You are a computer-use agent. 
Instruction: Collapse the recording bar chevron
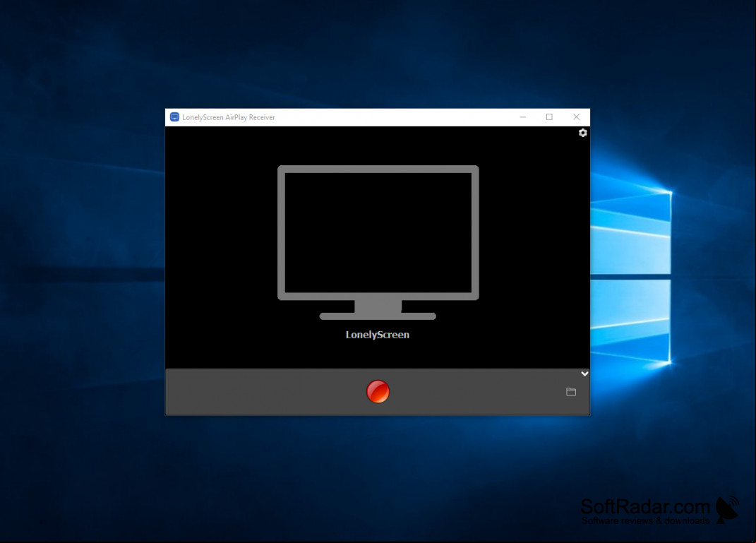[x=584, y=374]
